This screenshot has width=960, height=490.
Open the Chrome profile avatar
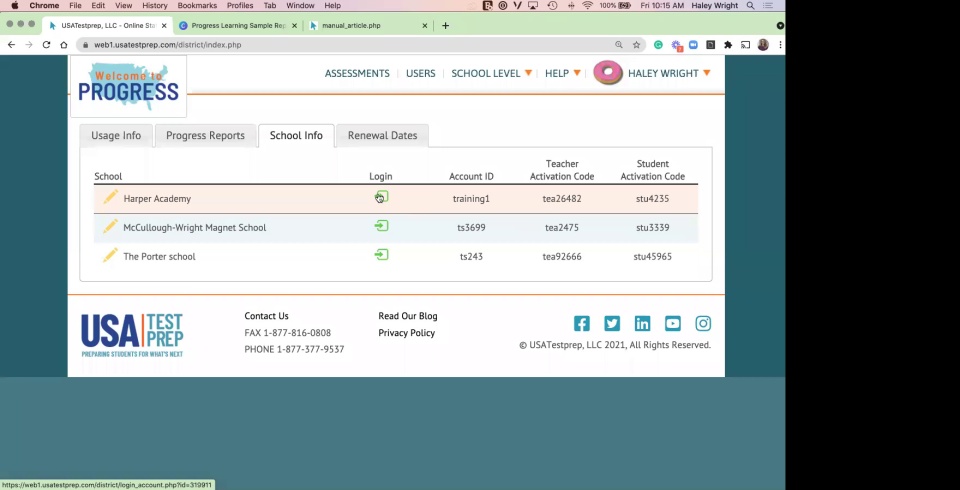[763, 45]
